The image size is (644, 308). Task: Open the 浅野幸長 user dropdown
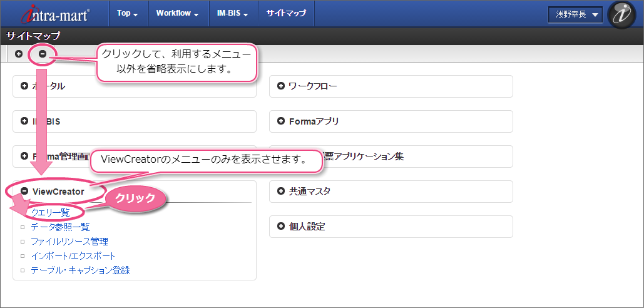575,14
